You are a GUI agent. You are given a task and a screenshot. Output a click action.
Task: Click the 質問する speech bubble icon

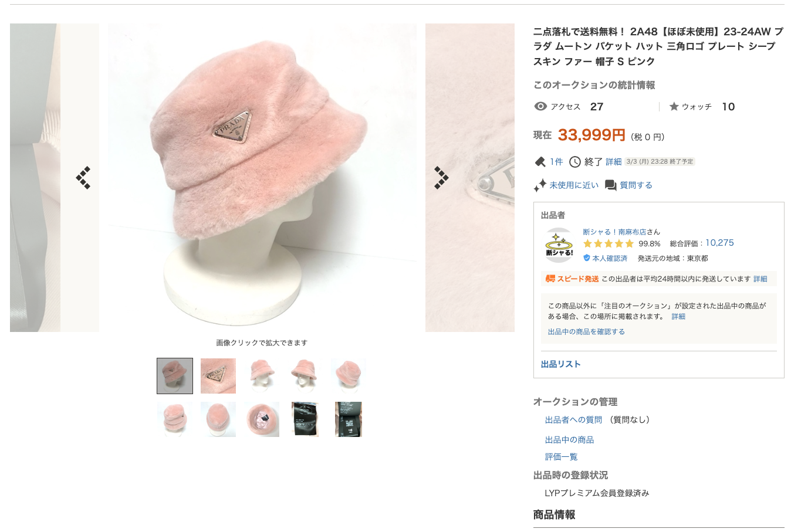[611, 185]
